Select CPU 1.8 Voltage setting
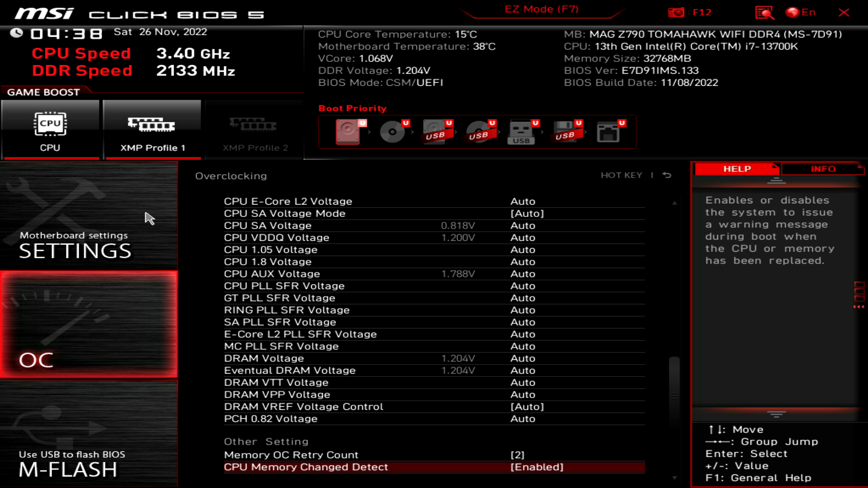The image size is (868, 488). coord(434,262)
